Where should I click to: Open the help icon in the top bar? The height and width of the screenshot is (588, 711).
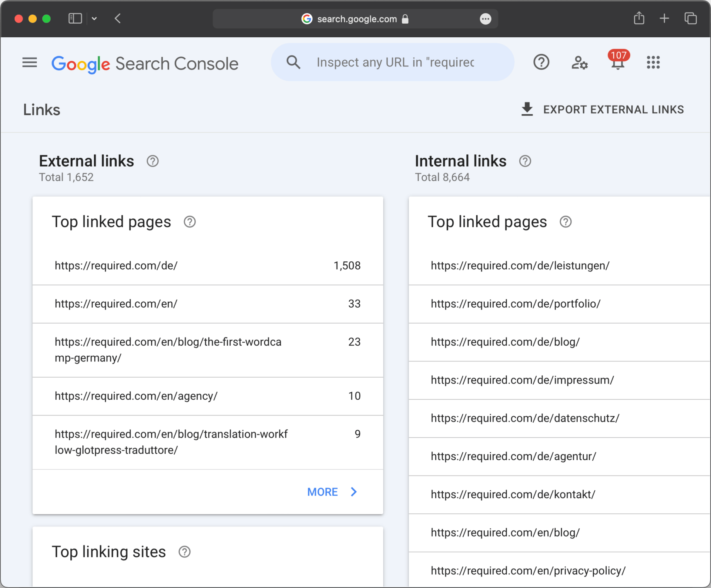[541, 62]
